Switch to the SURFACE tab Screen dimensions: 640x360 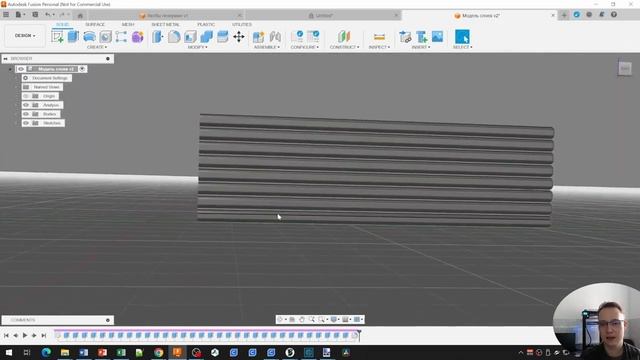(x=95, y=24)
